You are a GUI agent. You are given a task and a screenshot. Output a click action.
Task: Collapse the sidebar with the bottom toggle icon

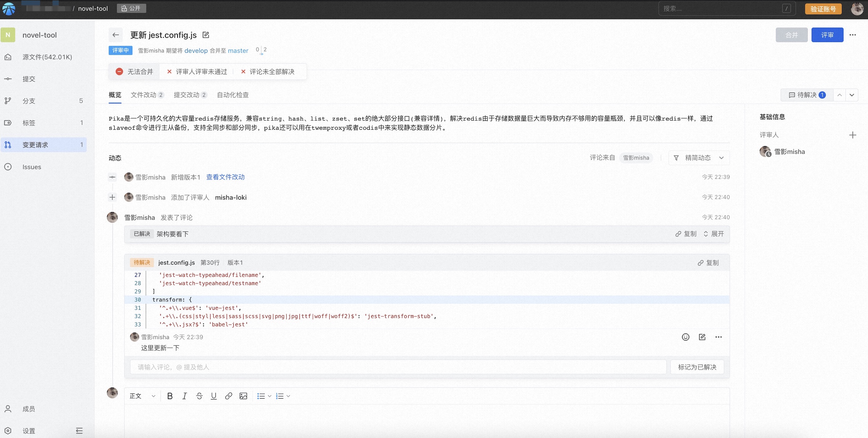(x=79, y=431)
